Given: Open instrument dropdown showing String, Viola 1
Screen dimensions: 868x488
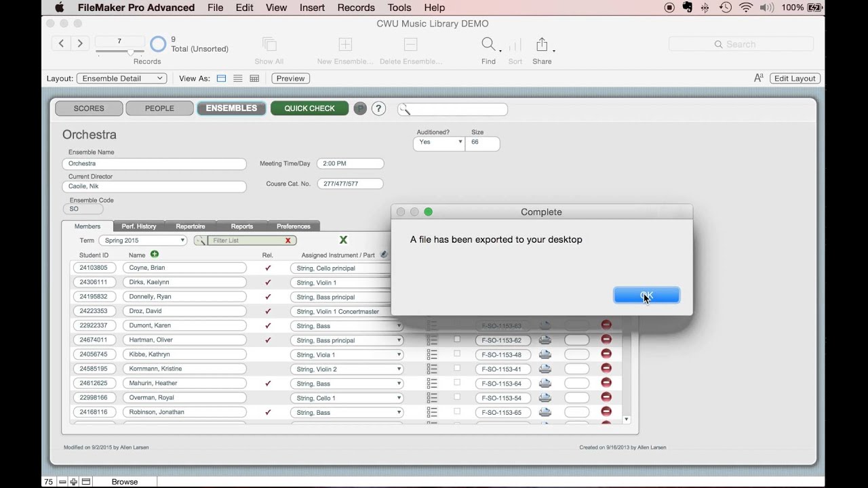Looking at the screenshot, I should point(347,354).
